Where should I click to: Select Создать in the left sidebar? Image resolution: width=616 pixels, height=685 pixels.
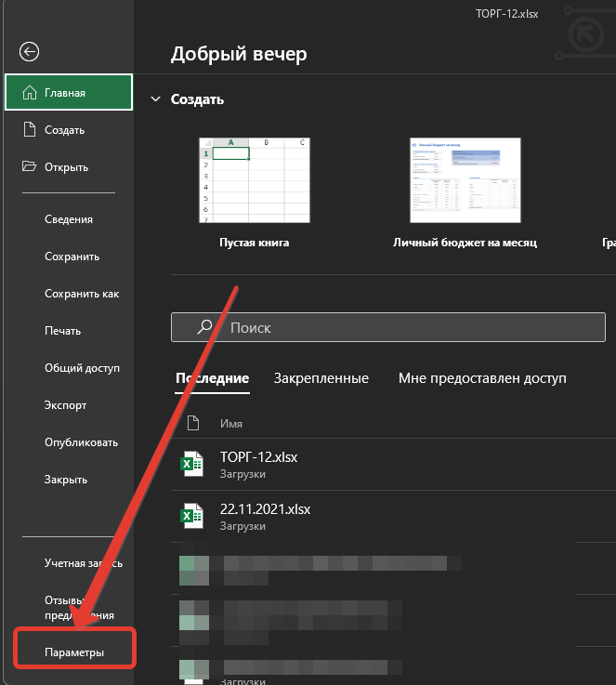click(x=64, y=130)
